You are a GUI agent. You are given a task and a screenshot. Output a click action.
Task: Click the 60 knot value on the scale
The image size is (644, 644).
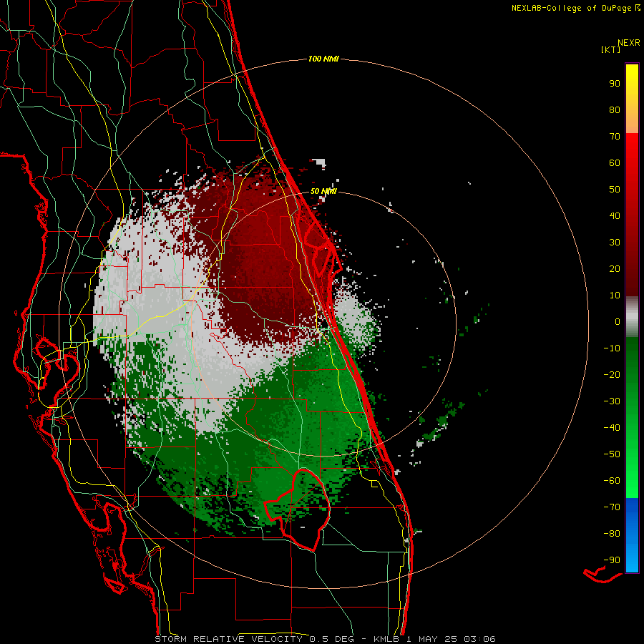[x=615, y=163]
